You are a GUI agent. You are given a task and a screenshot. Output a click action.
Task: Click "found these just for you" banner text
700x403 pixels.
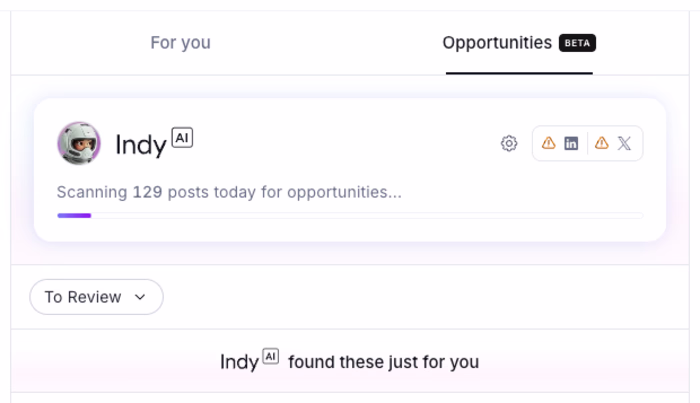click(383, 362)
